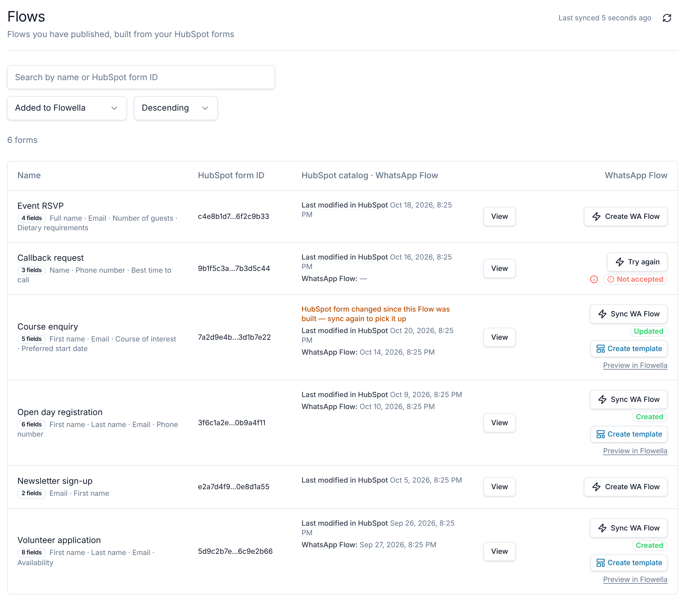Open Preview in Flowella for Open day registration
The image size is (685, 616).
pyautogui.click(x=635, y=451)
